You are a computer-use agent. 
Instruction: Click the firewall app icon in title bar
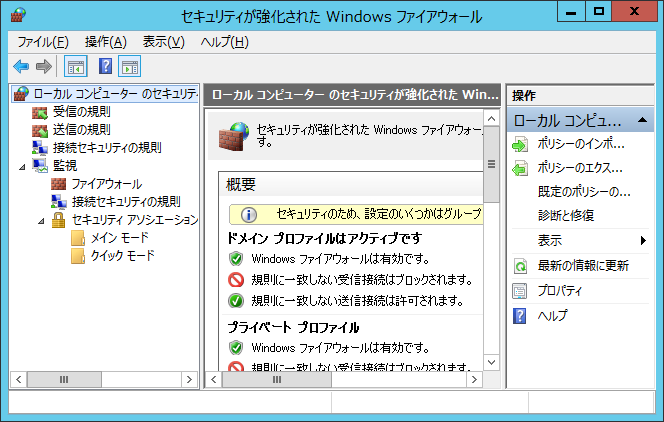pos(18,15)
